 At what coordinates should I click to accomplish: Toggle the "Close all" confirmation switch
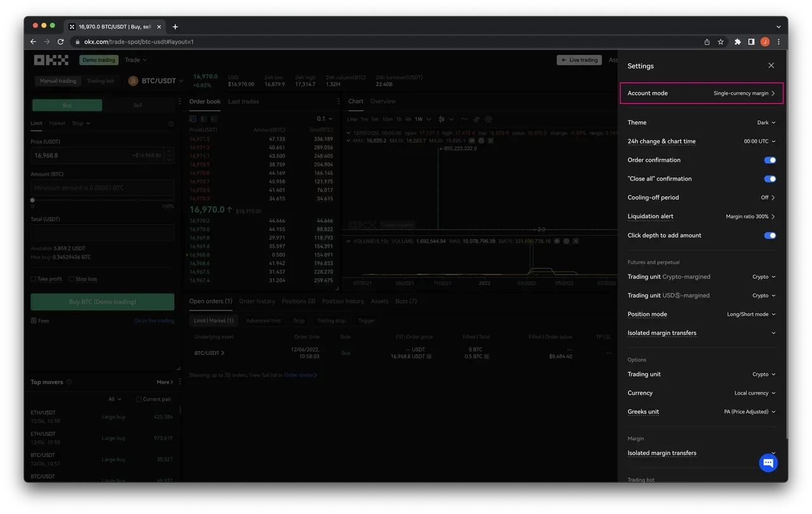[769, 179]
